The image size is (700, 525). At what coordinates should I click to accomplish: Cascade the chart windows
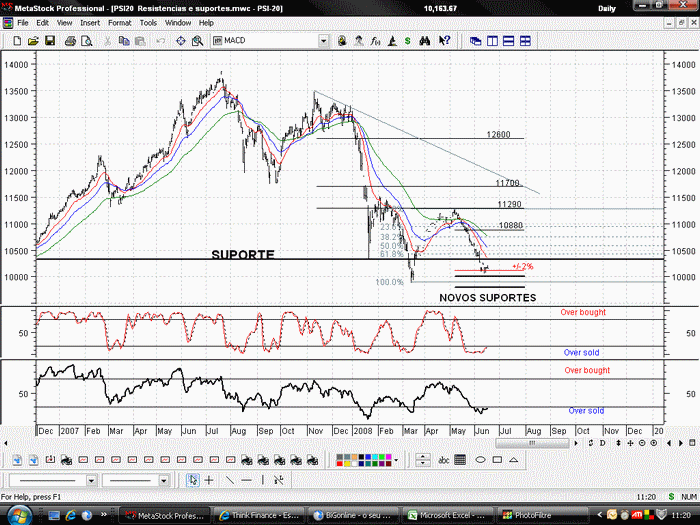click(x=475, y=41)
